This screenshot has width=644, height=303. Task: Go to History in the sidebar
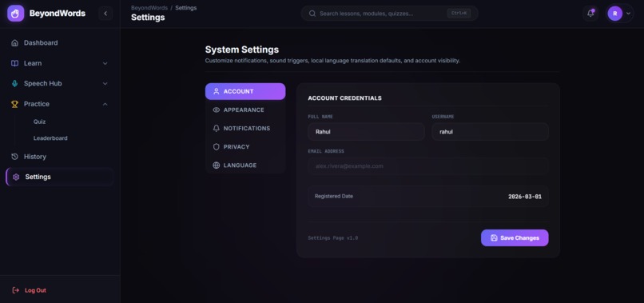[60, 157]
